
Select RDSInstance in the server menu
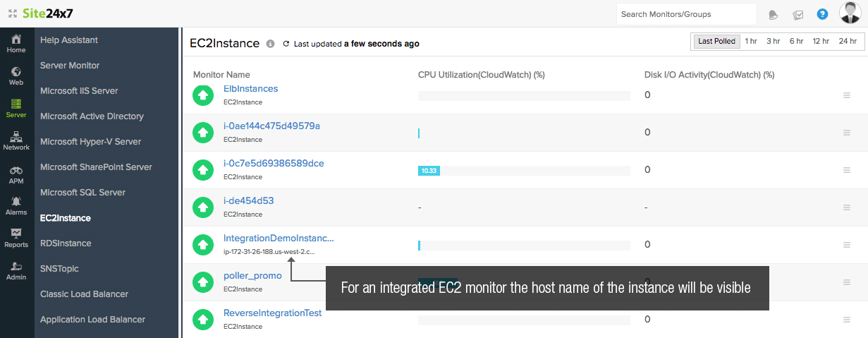tap(66, 243)
